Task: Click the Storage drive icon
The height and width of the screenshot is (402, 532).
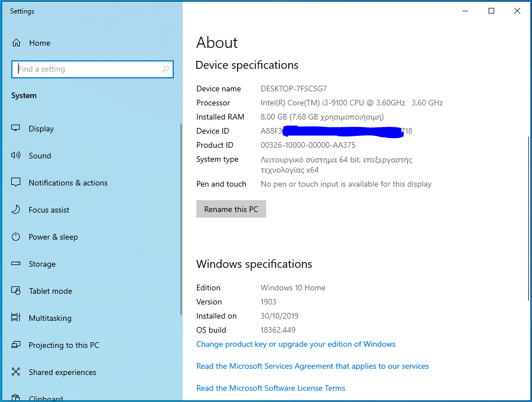Action: (16, 263)
